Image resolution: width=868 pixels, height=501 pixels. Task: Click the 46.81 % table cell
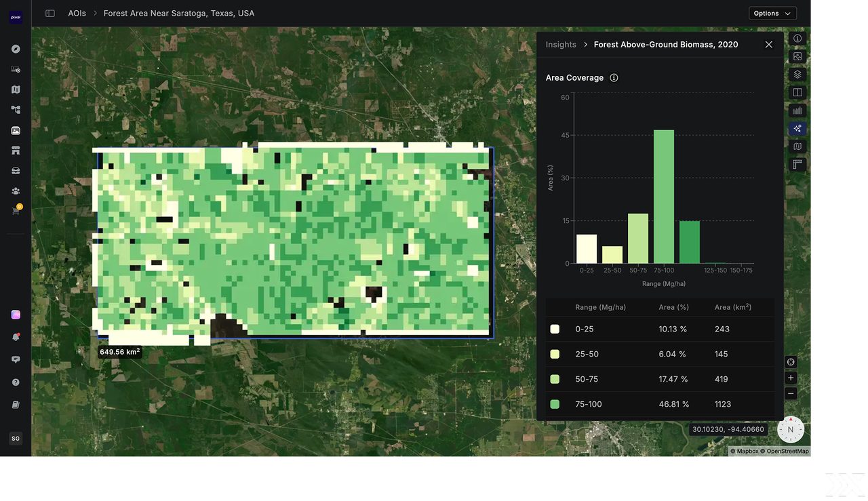pos(674,405)
